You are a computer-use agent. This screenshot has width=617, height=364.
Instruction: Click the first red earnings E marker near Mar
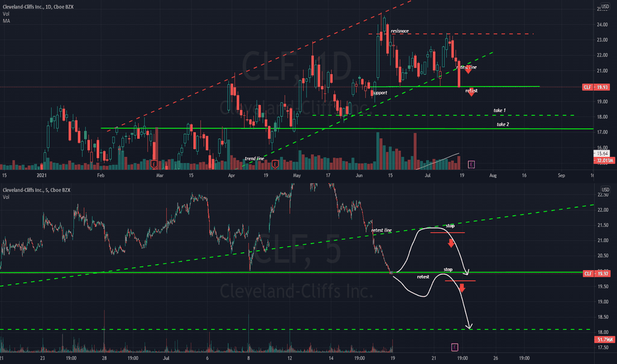pyautogui.click(x=154, y=164)
